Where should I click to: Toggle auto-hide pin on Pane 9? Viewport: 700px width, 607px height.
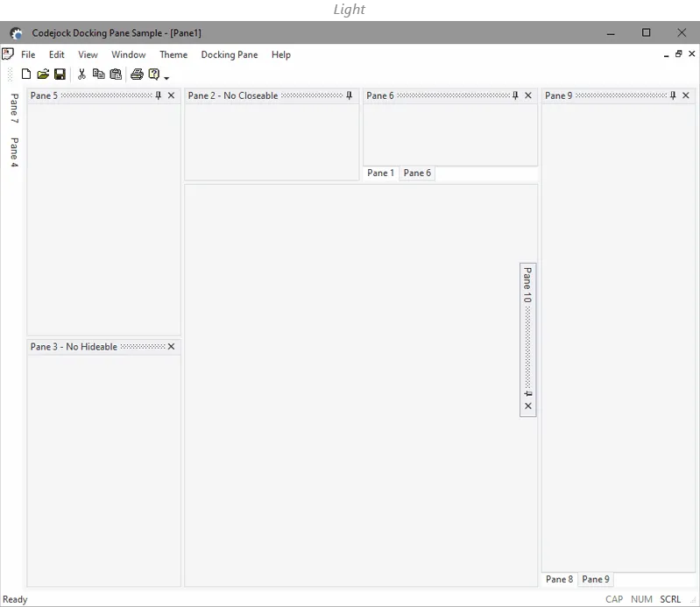[673, 95]
